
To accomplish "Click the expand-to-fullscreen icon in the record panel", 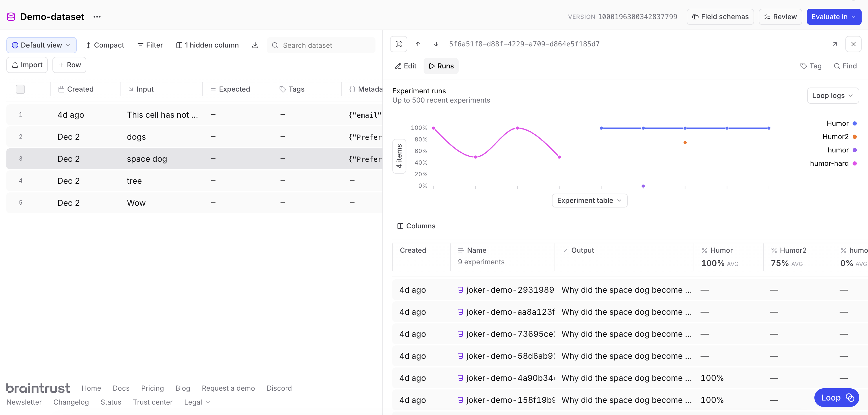I will pyautogui.click(x=399, y=44).
